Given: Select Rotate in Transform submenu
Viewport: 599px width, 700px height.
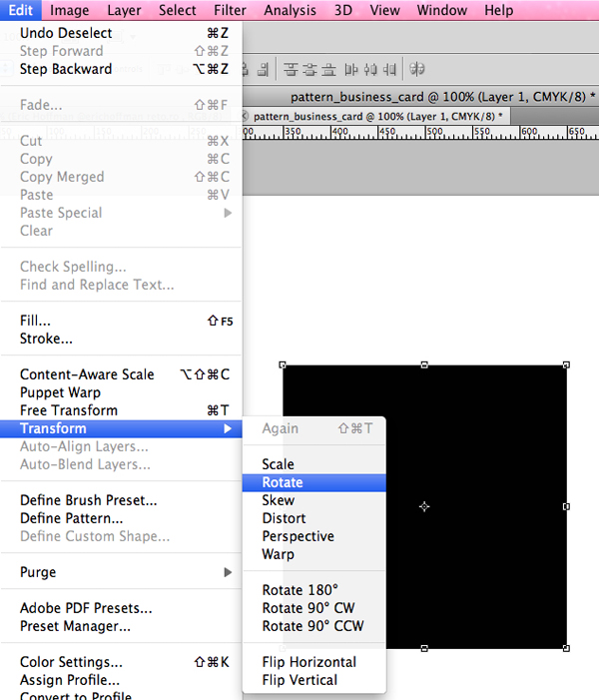Looking at the screenshot, I should tap(314, 482).
